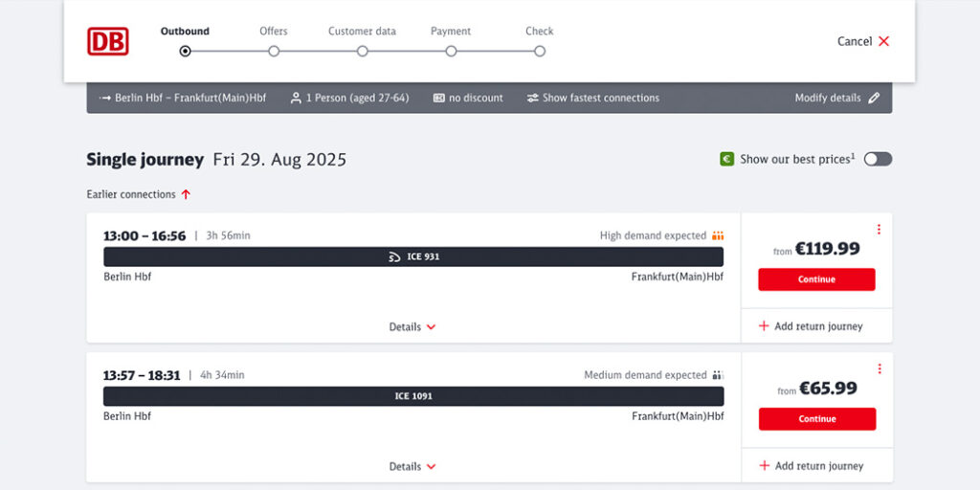Open the Payment step label

(451, 32)
